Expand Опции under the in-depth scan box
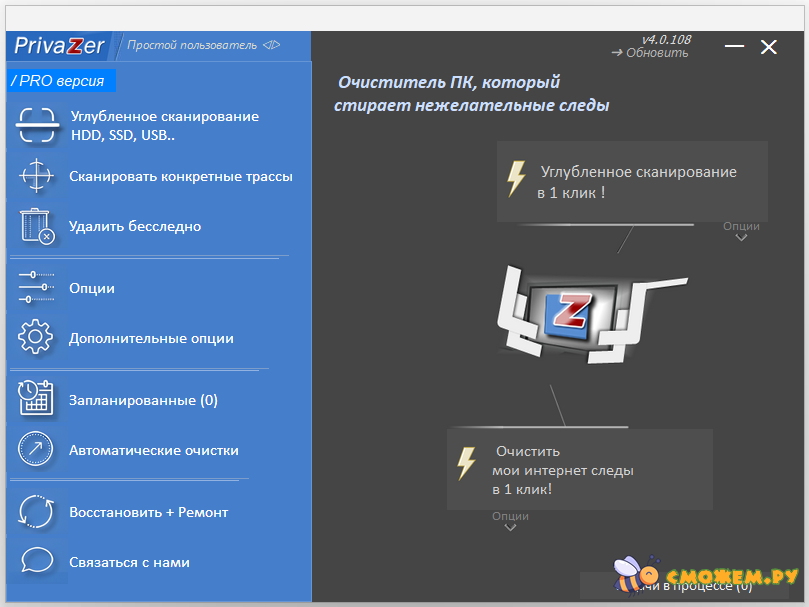This screenshot has height=607, width=809. point(741,231)
